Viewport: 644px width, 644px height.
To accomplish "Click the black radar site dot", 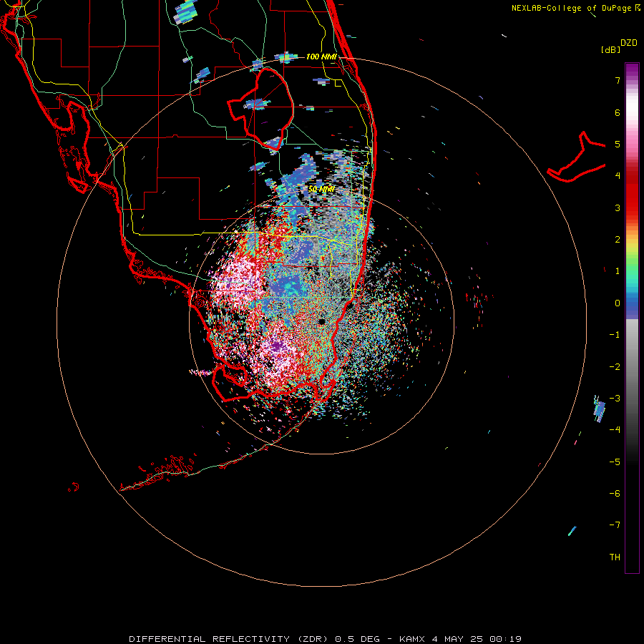I will click(321, 321).
